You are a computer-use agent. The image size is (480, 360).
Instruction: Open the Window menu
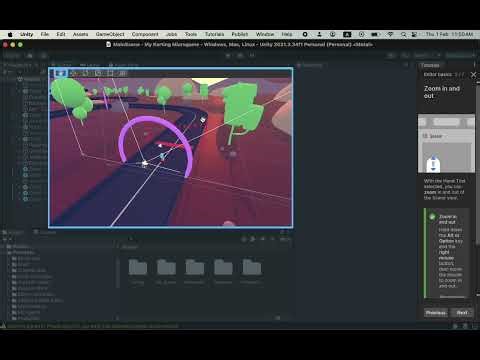265,34
